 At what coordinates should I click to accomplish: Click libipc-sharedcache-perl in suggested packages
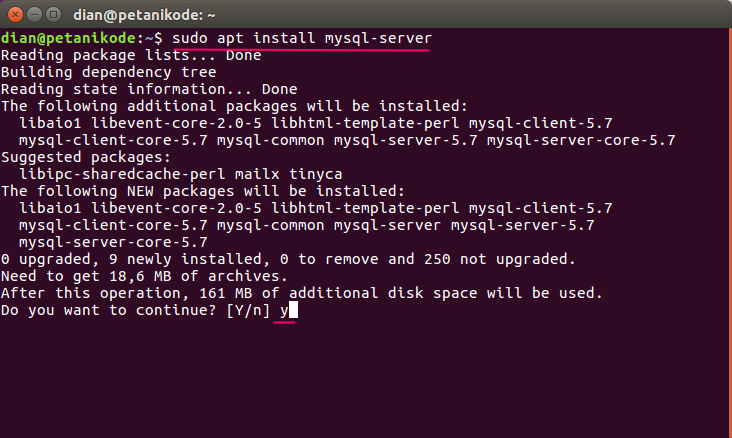click(x=122, y=174)
